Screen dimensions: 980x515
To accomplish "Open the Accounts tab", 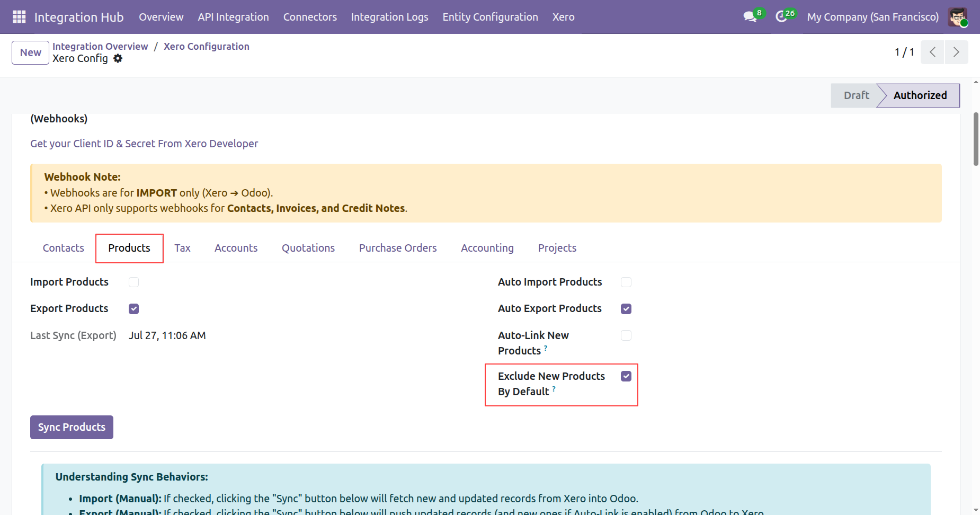I will click(236, 248).
